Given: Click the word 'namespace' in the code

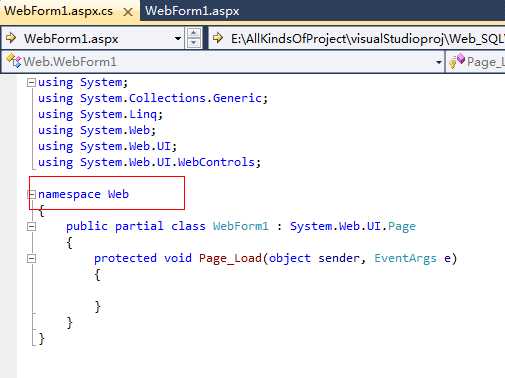Looking at the screenshot, I should (69, 194).
